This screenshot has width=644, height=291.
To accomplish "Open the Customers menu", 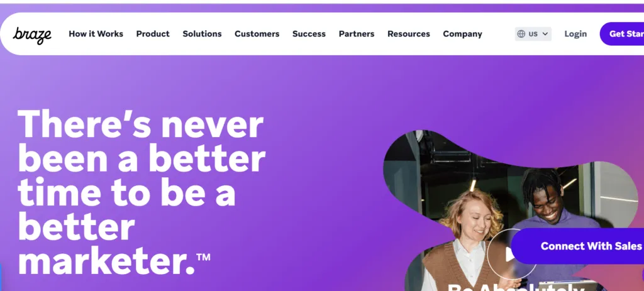I will pyautogui.click(x=257, y=34).
